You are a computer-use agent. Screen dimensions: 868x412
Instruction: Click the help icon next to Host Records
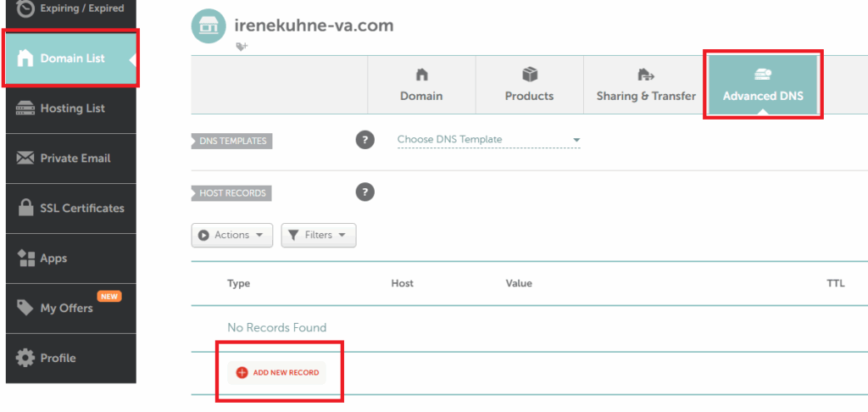click(x=364, y=192)
